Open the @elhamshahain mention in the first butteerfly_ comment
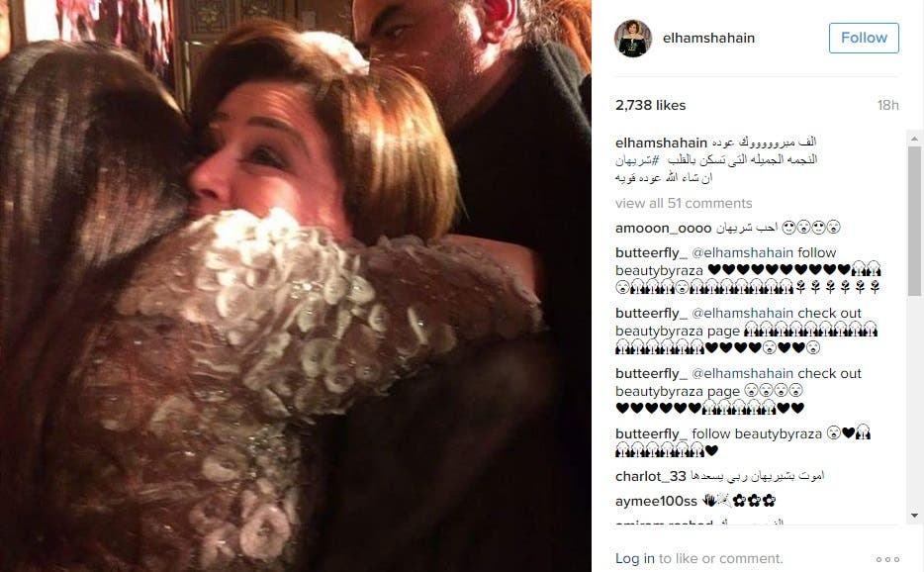 [742, 252]
